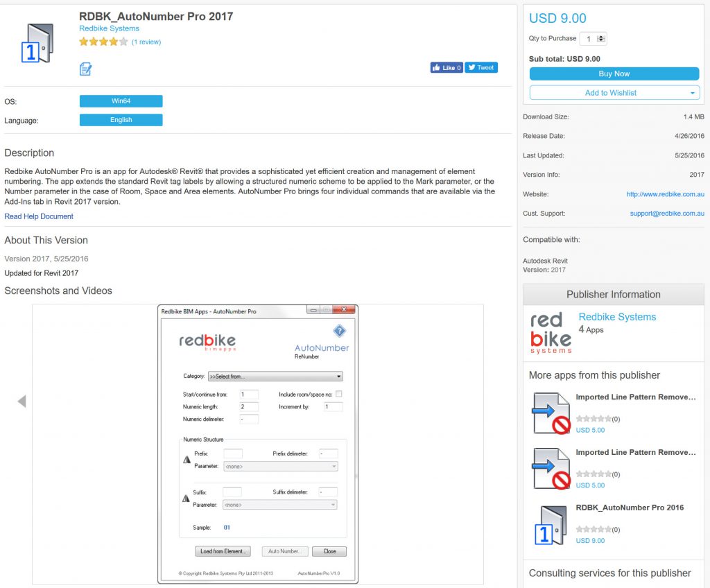
Task: Click the Start/continue from input field
Action: point(249,395)
